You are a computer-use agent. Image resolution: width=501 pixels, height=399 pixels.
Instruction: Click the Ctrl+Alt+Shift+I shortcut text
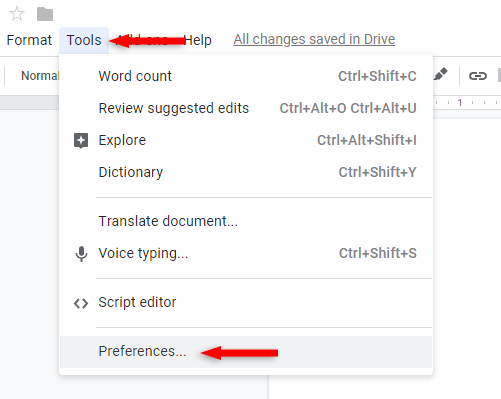click(367, 140)
